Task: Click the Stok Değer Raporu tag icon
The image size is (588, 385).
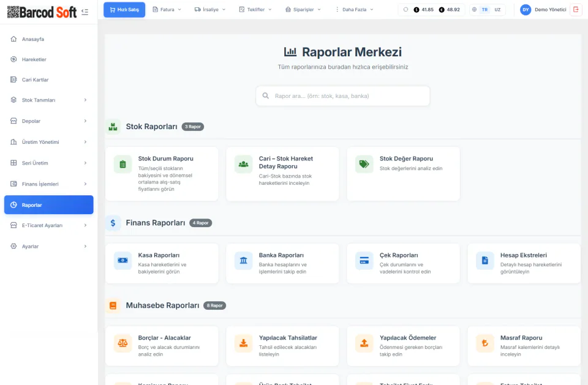Action: [x=364, y=164]
